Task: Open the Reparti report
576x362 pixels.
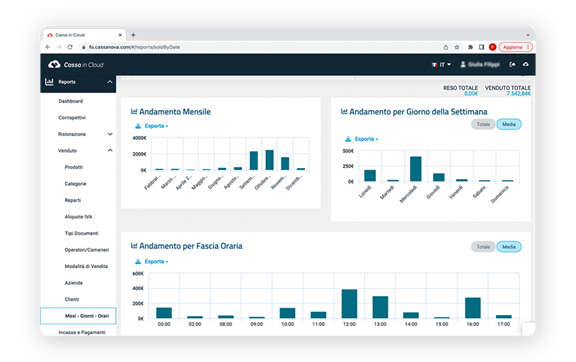Action: point(73,200)
